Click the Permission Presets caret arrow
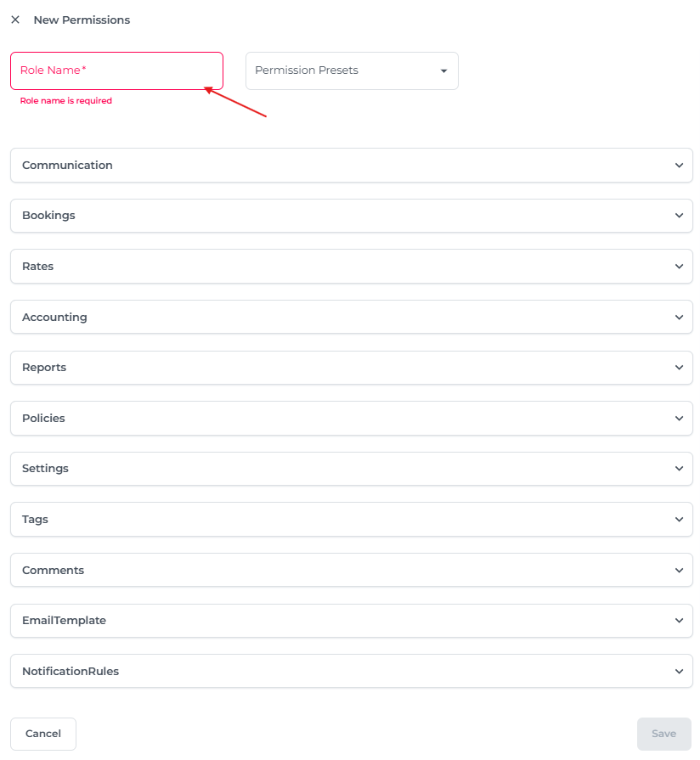Image resolution: width=700 pixels, height=760 pixels. [443, 71]
